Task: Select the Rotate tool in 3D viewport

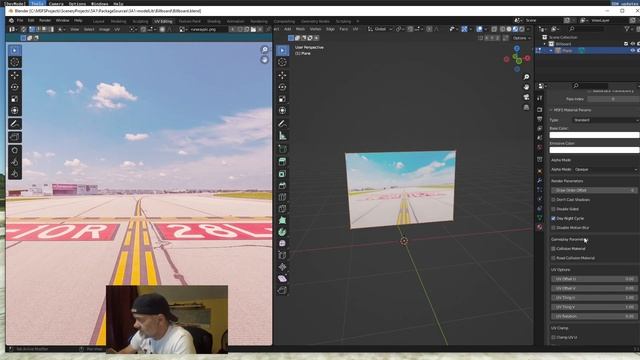Action: pyautogui.click(x=282, y=87)
